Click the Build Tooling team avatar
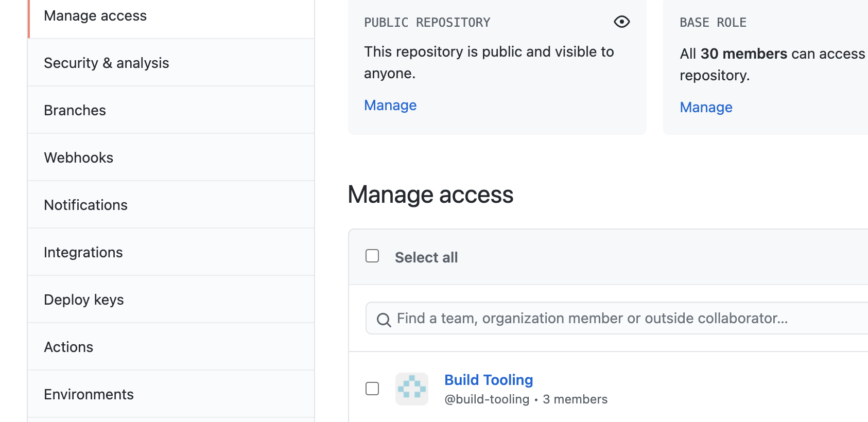 (x=411, y=389)
